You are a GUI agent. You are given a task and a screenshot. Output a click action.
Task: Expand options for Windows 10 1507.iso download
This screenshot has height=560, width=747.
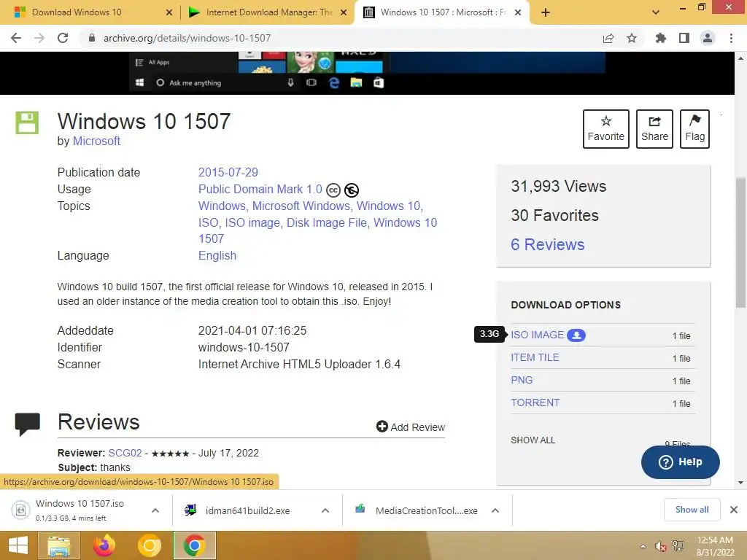coord(155,510)
